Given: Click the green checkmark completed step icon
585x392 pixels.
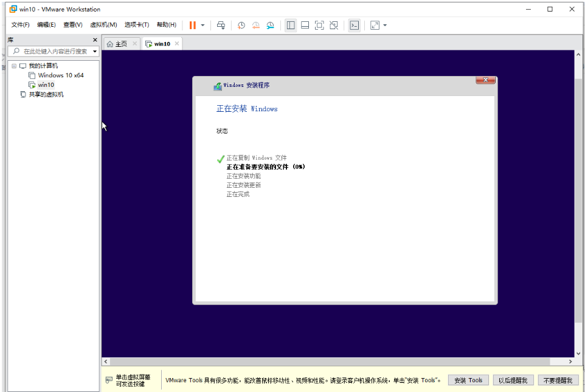Looking at the screenshot, I should (221, 159).
